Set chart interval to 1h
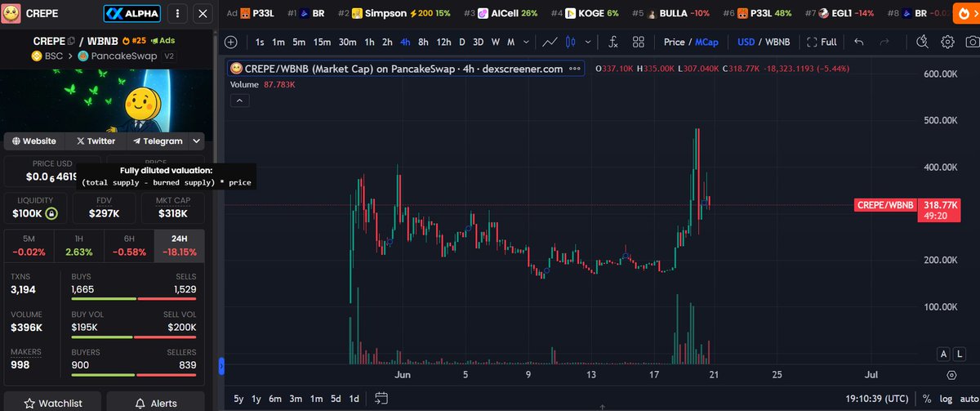This screenshot has width=980, height=411. point(370,42)
